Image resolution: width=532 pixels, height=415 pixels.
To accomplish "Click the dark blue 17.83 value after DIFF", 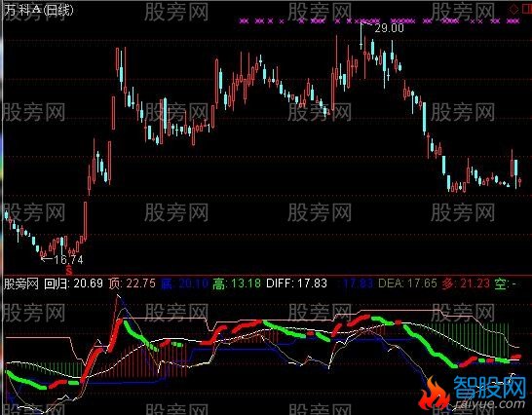I will tap(358, 283).
